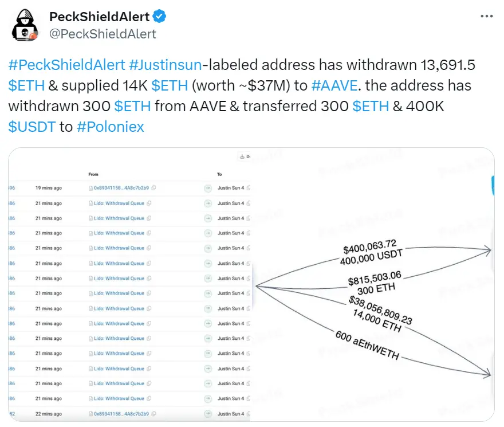Open the tweet's more options ellipsis menu
The width and height of the screenshot is (504, 427).
click(x=487, y=15)
